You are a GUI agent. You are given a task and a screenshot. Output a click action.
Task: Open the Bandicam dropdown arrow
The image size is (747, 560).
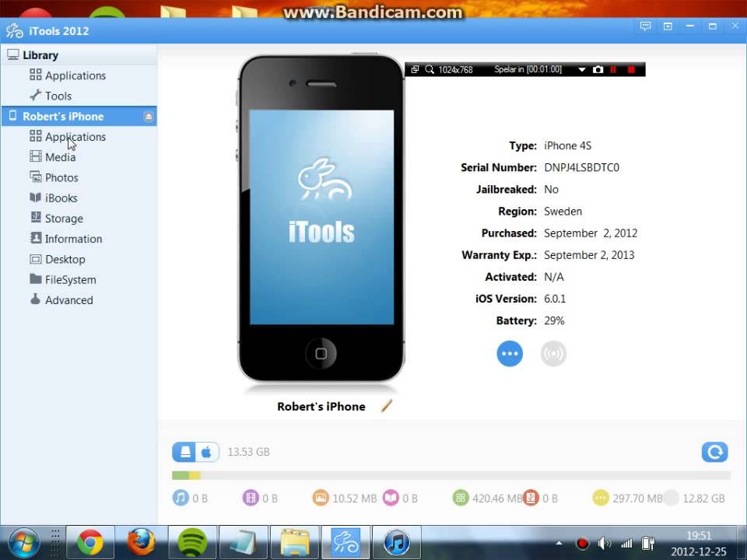point(582,69)
